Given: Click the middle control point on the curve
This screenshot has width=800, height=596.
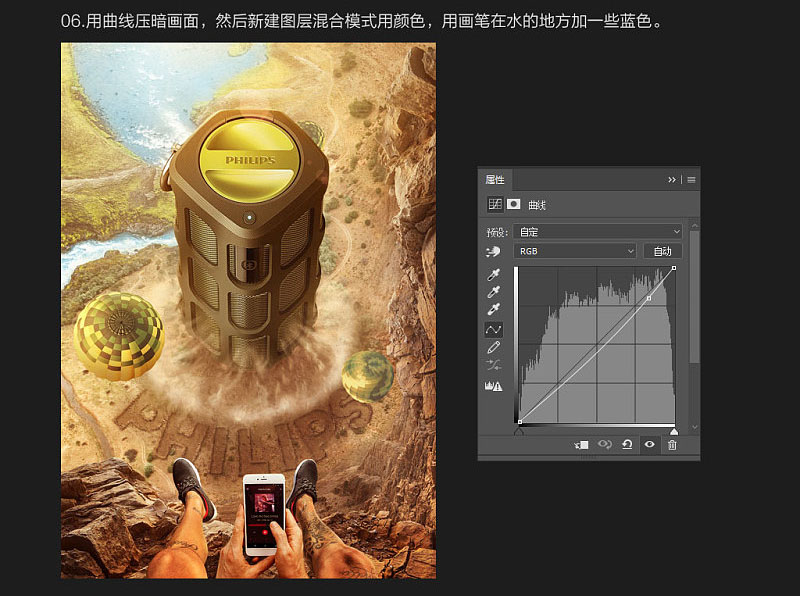Looking at the screenshot, I should [x=649, y=298].
